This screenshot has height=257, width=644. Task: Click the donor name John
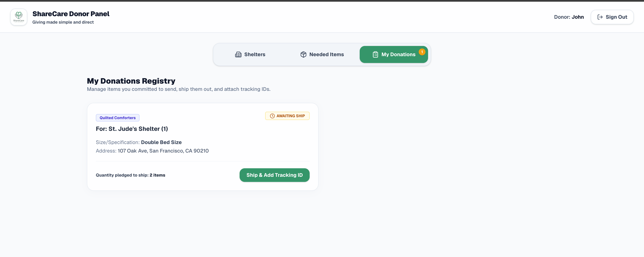pos(578,17)
